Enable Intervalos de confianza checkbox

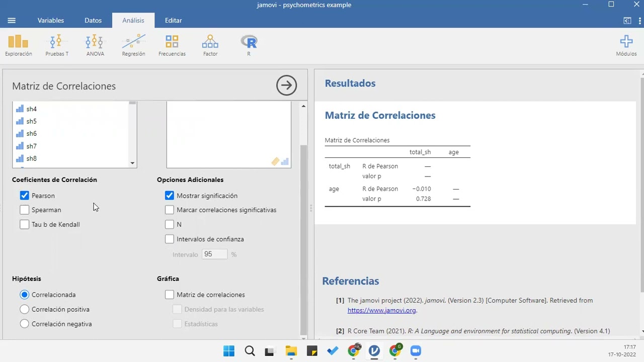pos(170,239)
